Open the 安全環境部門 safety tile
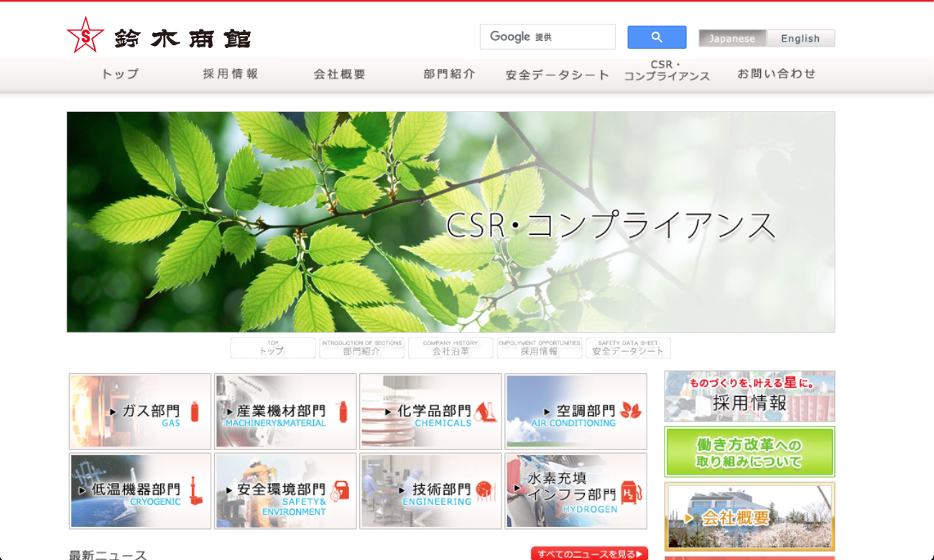 pos(285,490)
